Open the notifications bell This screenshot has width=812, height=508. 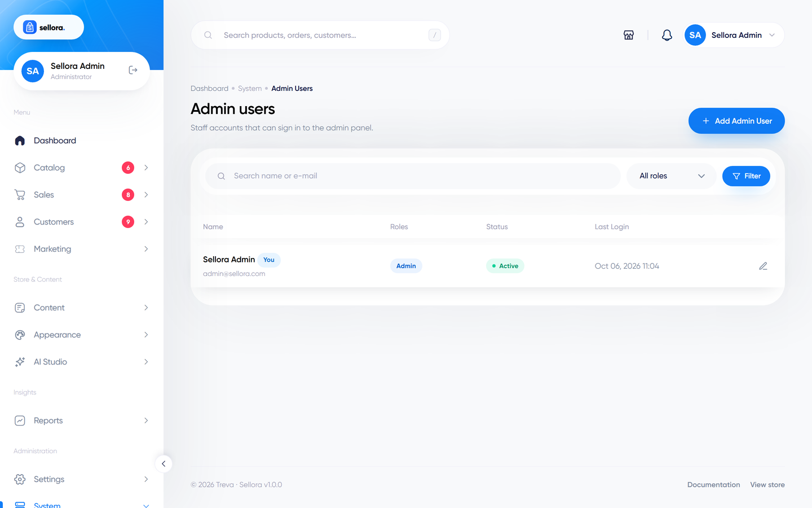pyautogui.click(x=667, y=35)
